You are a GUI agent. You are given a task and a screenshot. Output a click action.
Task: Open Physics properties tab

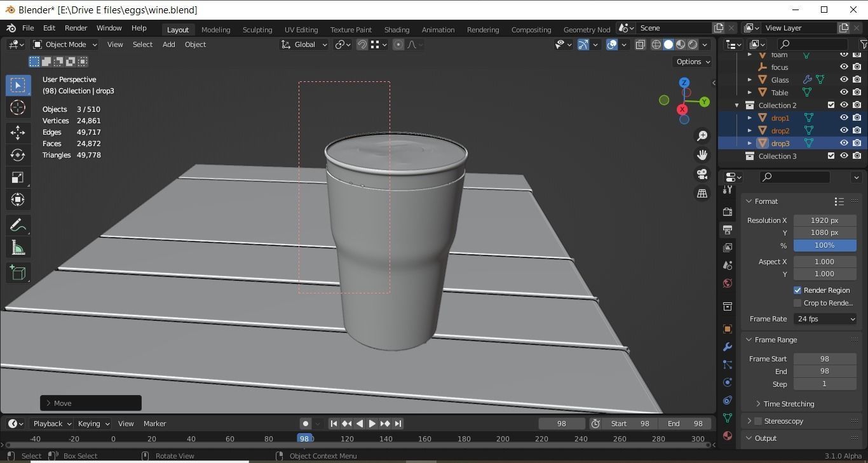728,382
